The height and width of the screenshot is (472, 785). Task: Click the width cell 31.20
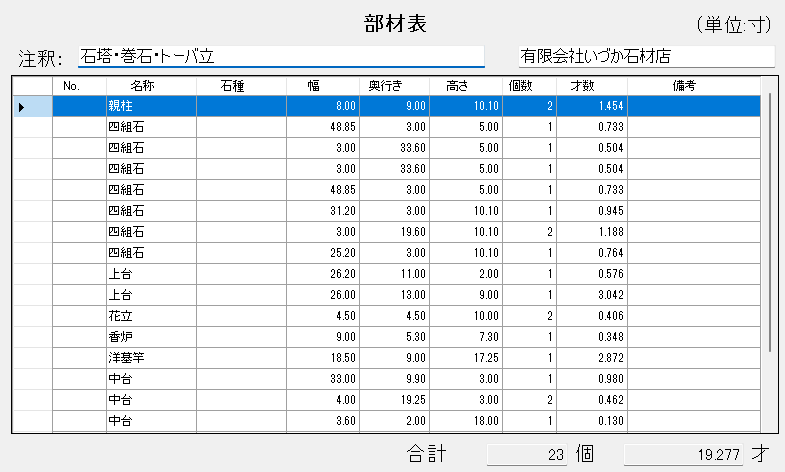click(x=323, y=211)
